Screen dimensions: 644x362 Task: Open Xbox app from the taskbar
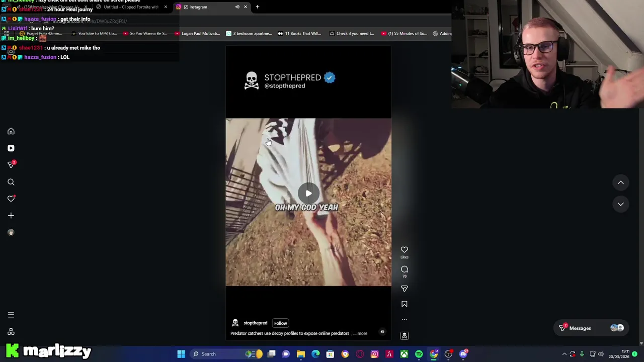(x=404, y=354)
